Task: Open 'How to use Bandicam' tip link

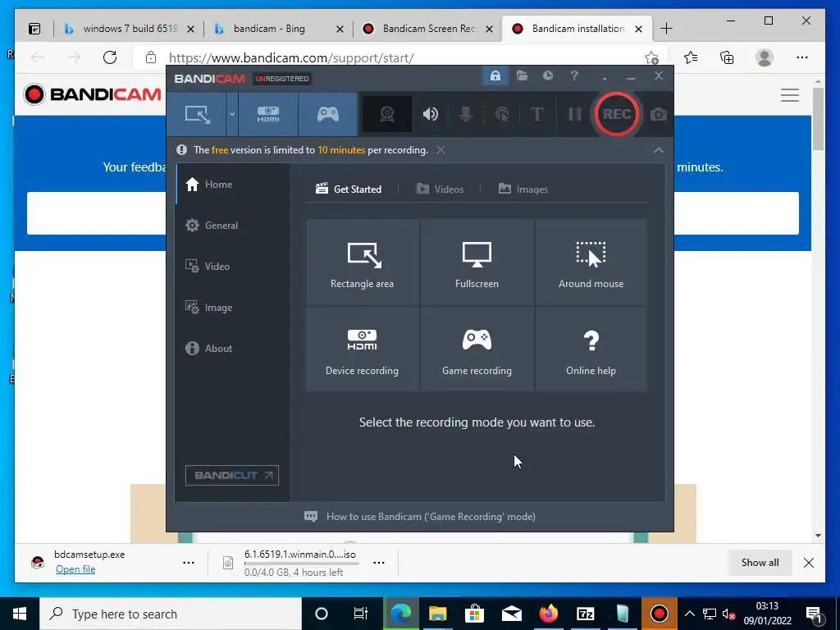Action: (x=420, y=517)
